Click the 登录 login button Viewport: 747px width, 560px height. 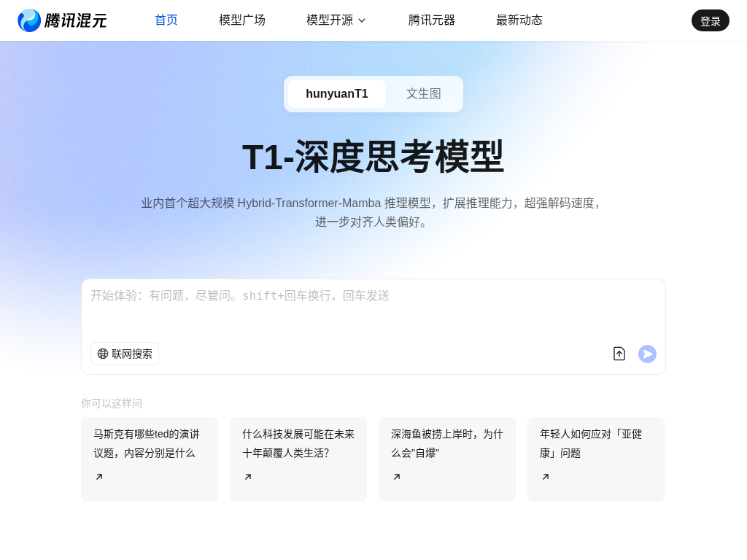pos(711,20)
